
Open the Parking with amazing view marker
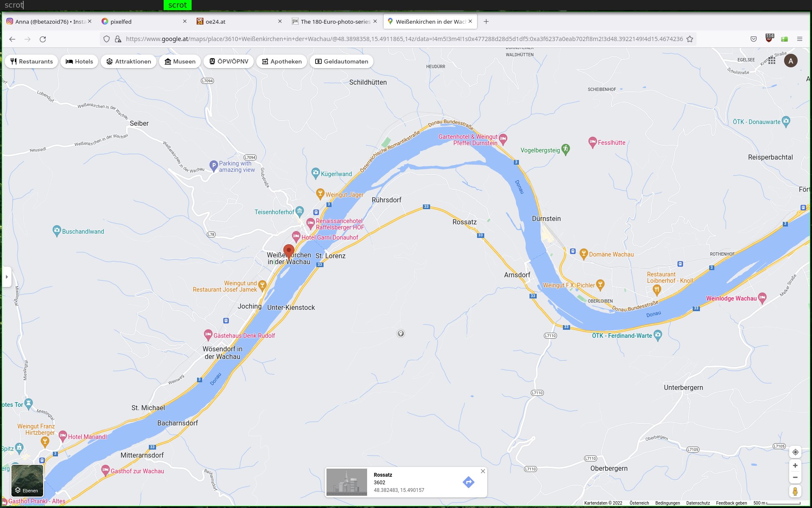click(214, 166)
